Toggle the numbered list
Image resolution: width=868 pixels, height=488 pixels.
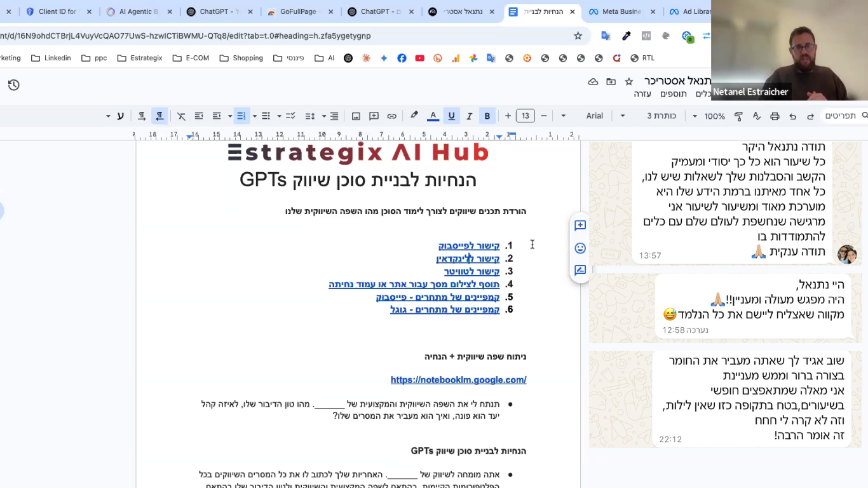point(241,116)
